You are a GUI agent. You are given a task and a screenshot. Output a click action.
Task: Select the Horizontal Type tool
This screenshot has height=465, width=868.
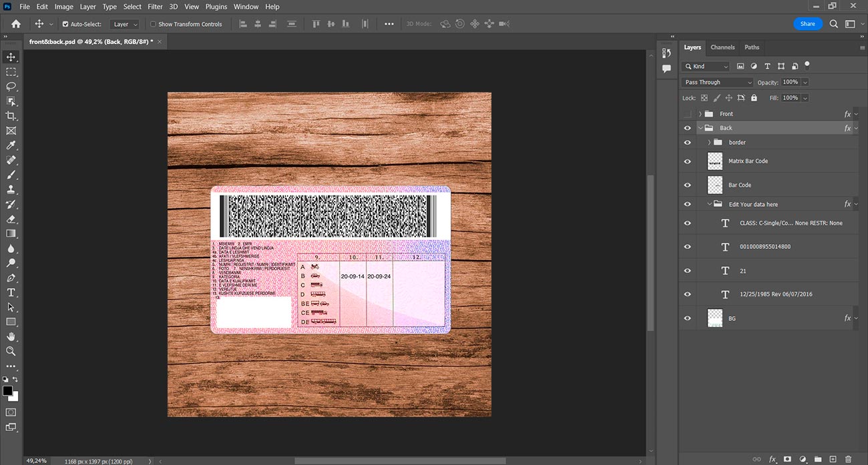[11, 292]
